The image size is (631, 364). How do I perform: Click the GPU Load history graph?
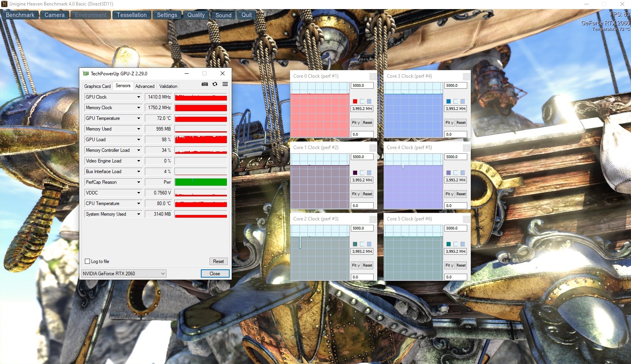201,140
